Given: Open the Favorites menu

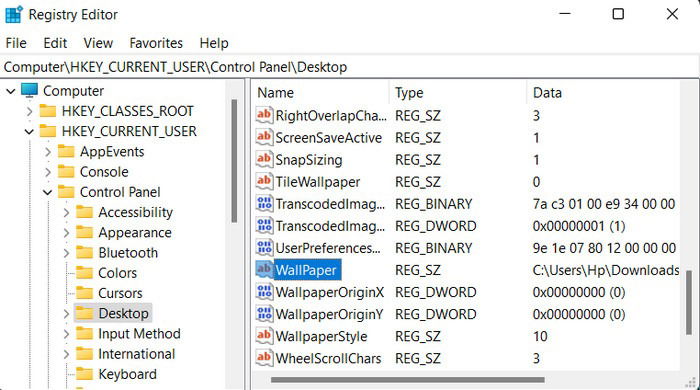Looking at the screenshot, I should click(156, 43).
